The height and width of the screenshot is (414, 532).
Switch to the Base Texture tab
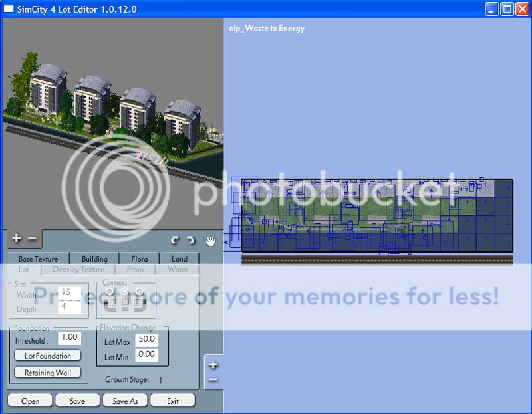pos(38,259)
